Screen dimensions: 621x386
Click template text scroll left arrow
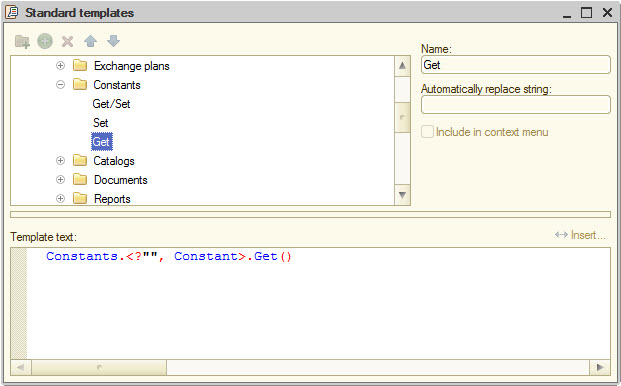click(21, 367)
